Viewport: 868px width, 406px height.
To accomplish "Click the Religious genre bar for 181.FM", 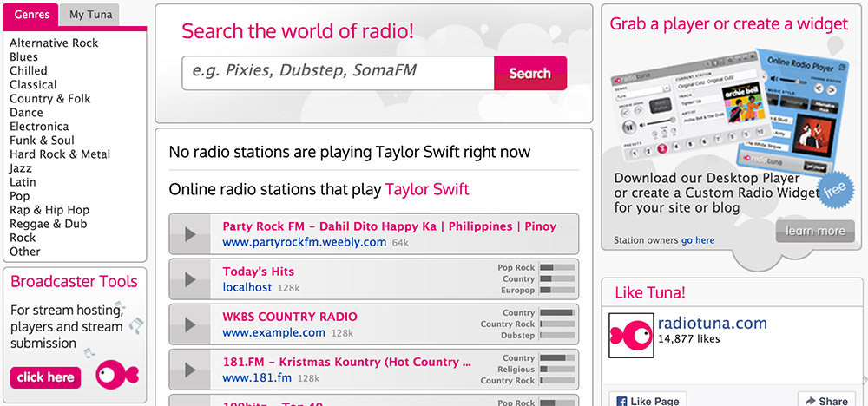I will pos(557,370).
